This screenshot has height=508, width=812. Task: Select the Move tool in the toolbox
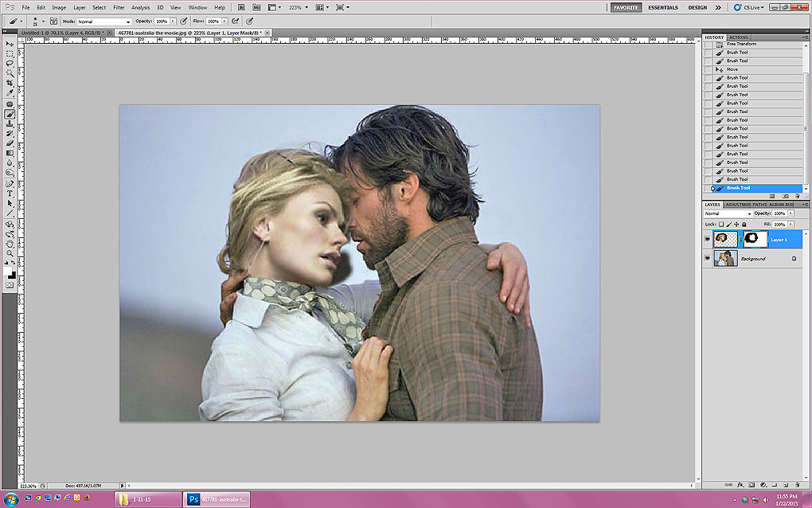coord(10,44)
